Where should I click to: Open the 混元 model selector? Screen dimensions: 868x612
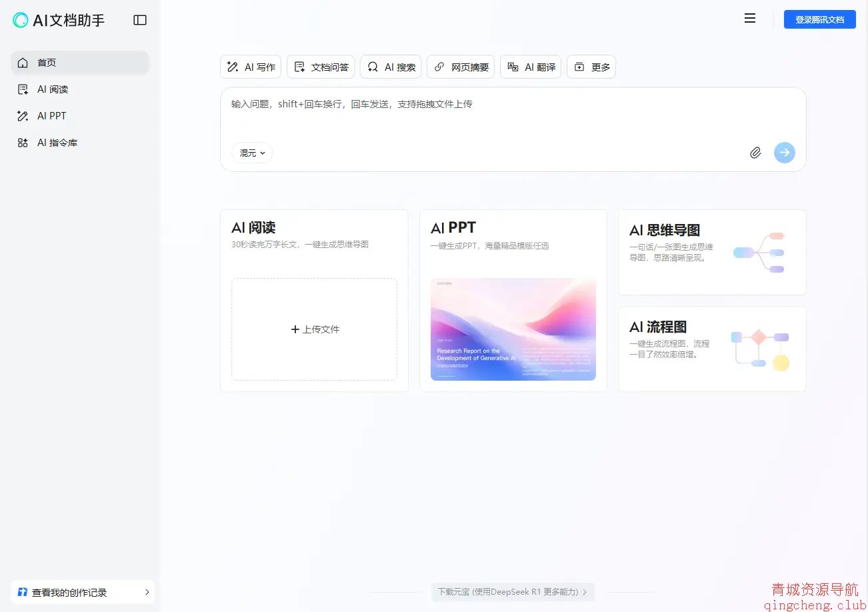pyautogui.click(x=251, y=153)
